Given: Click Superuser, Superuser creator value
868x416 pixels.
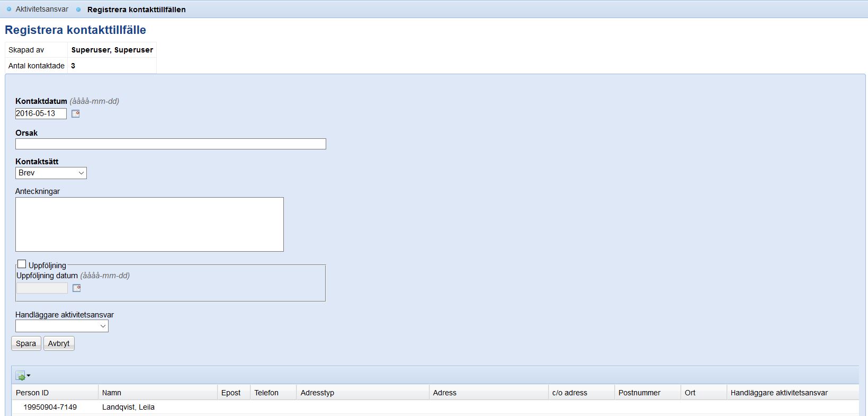Looking at the screenshot, I should (112, 50).
